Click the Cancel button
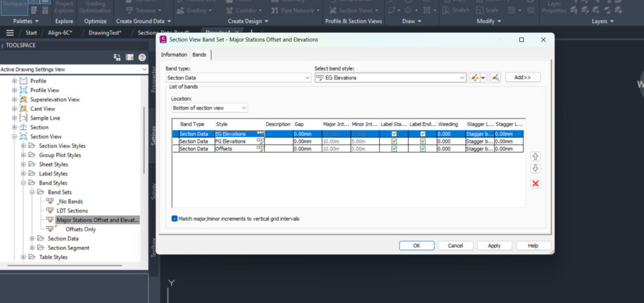Image resolution: width=644 pixels, height=303 pixels. [x=455, y=246]
